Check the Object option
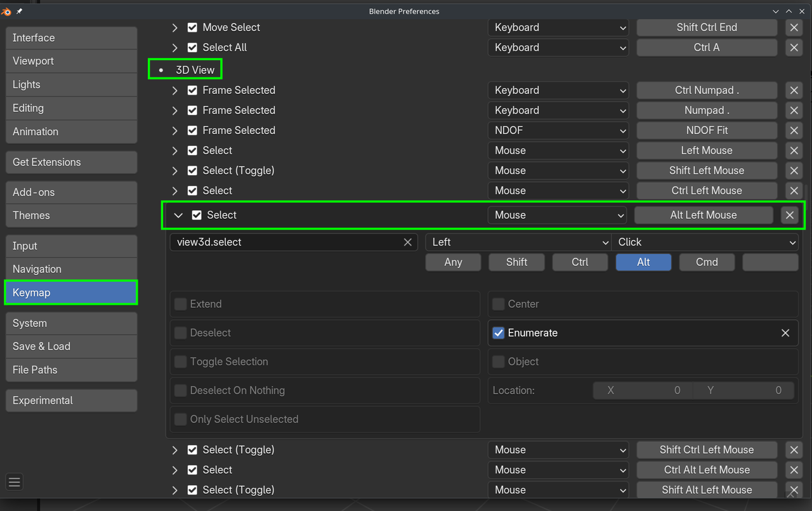The height and width of the screenshot is (511, 812). (x=499, y=362)
